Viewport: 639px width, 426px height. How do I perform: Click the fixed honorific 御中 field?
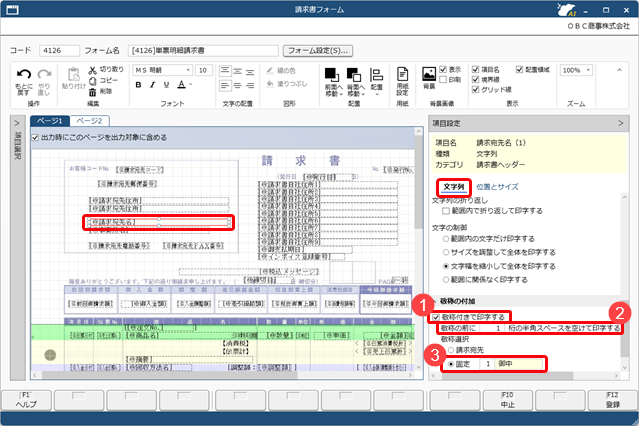point(520,364)
